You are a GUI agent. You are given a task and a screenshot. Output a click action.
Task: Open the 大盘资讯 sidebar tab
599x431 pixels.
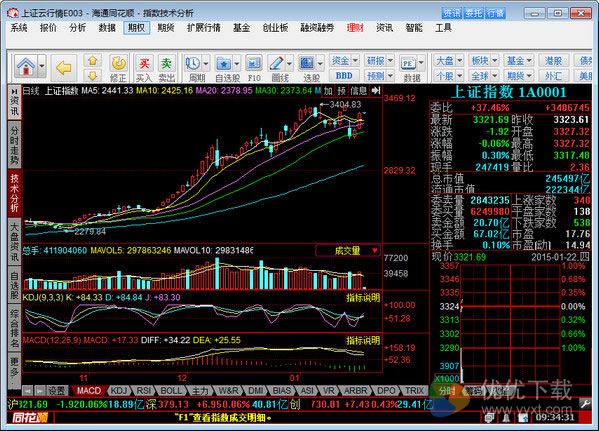pos(14,241)
